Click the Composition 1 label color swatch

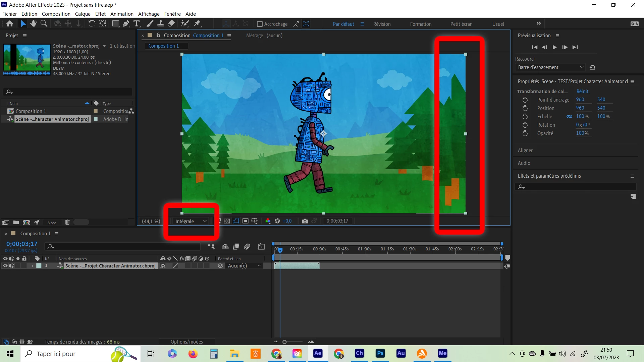click(96, 111)
